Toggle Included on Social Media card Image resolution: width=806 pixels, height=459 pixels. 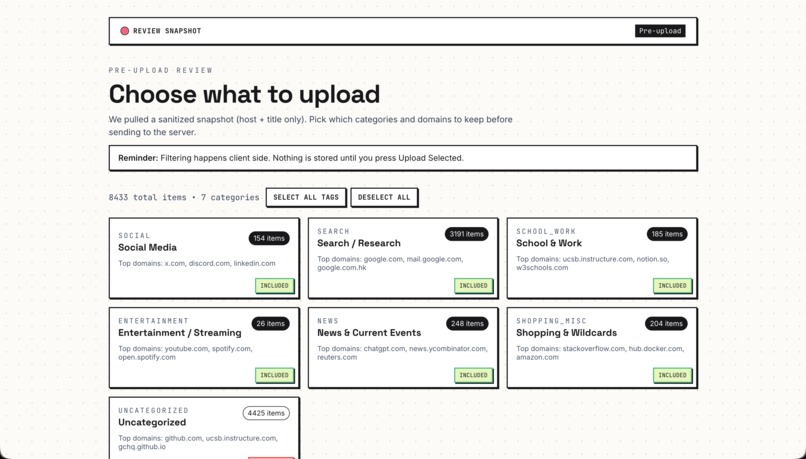pyautogui.click(x=274, y=286)
